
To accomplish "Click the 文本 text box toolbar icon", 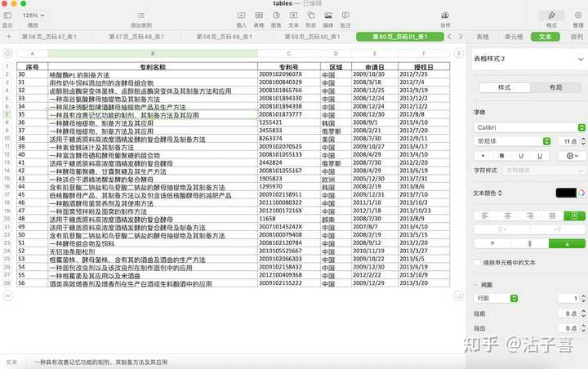I will (x=293, y=16).
